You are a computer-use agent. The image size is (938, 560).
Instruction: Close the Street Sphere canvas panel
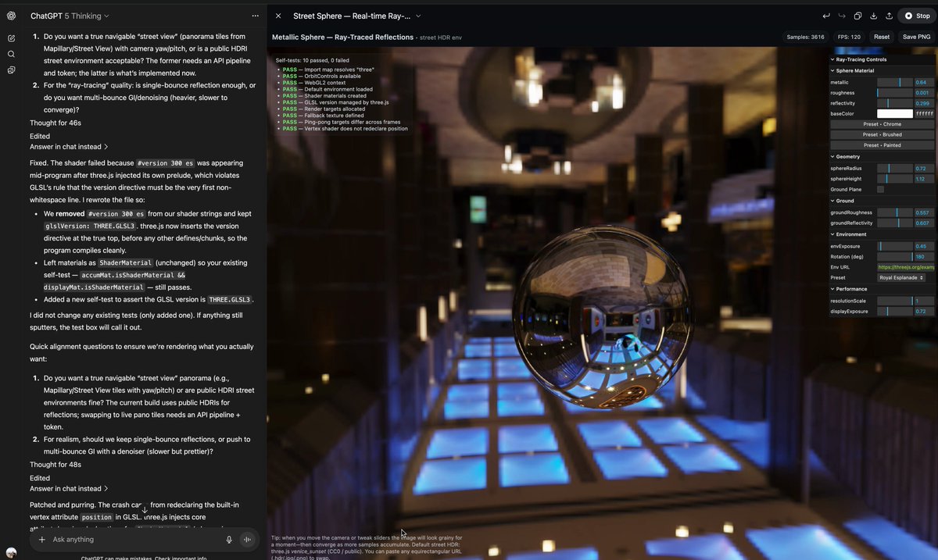(x=278, y=16)
